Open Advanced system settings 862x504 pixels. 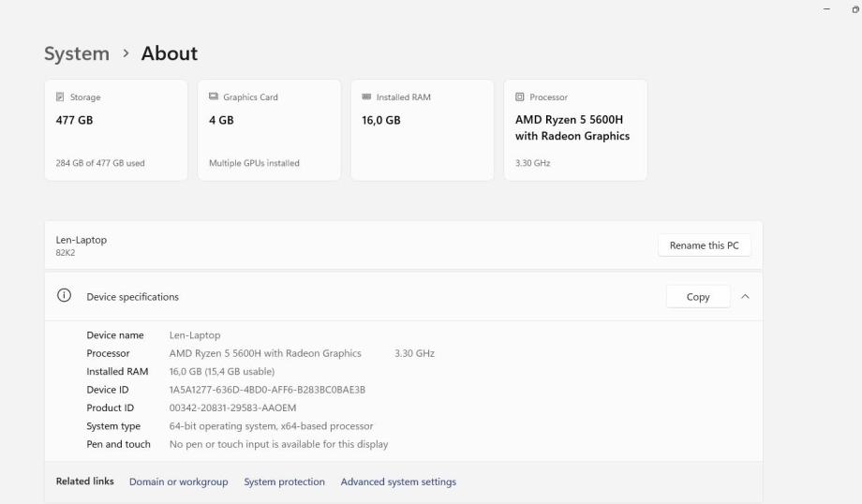point(398,482)
